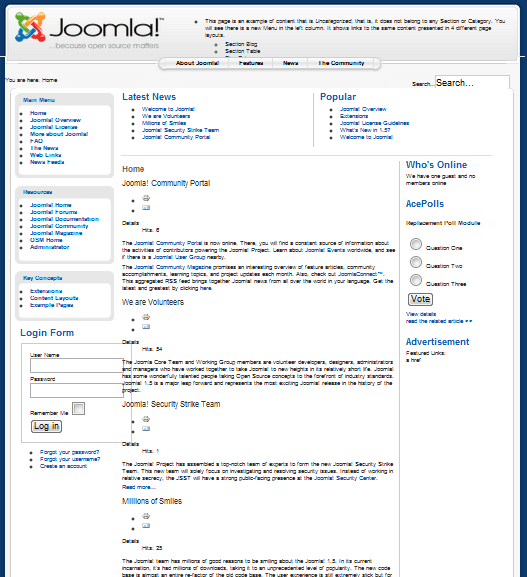Submit the poll with Vote button
Viewport: 527px width, 577px height.
[x=420, y=299]
